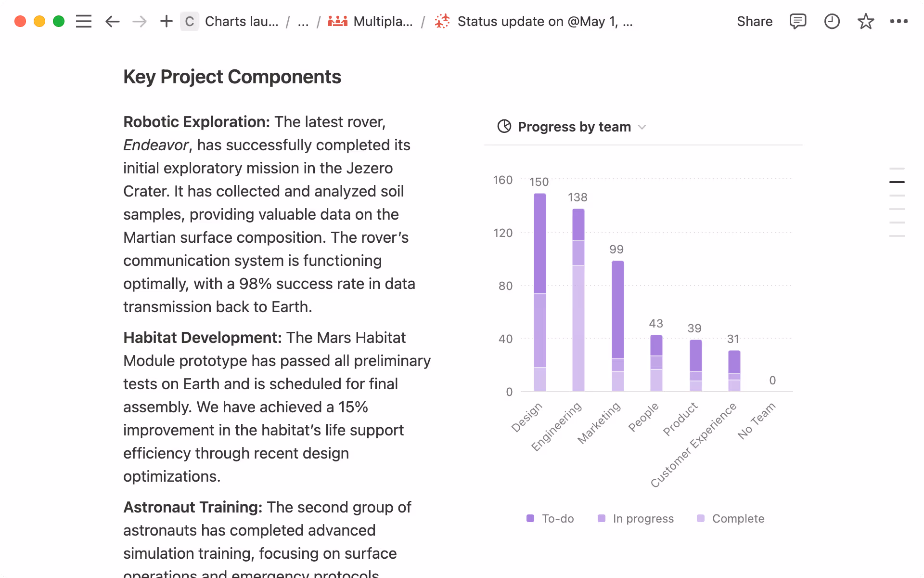Jump to a section via the page outline markers

(x=896, y=182)
